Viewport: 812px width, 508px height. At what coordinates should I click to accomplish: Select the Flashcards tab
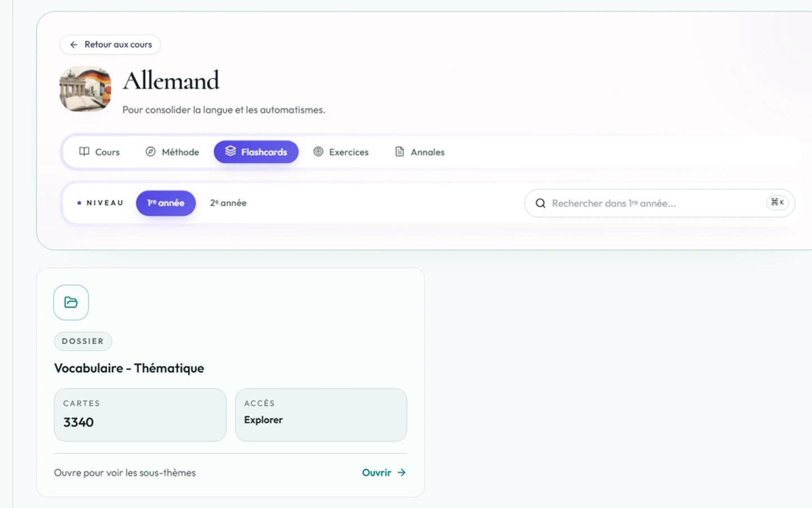(256, 152)
